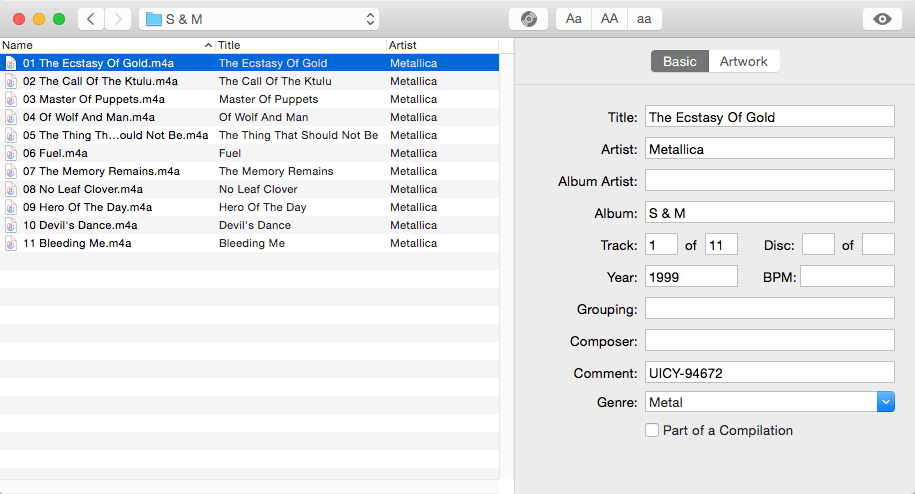Click the Title input field
The width and height of the screenshot is (915, 494).
[770, 117]
